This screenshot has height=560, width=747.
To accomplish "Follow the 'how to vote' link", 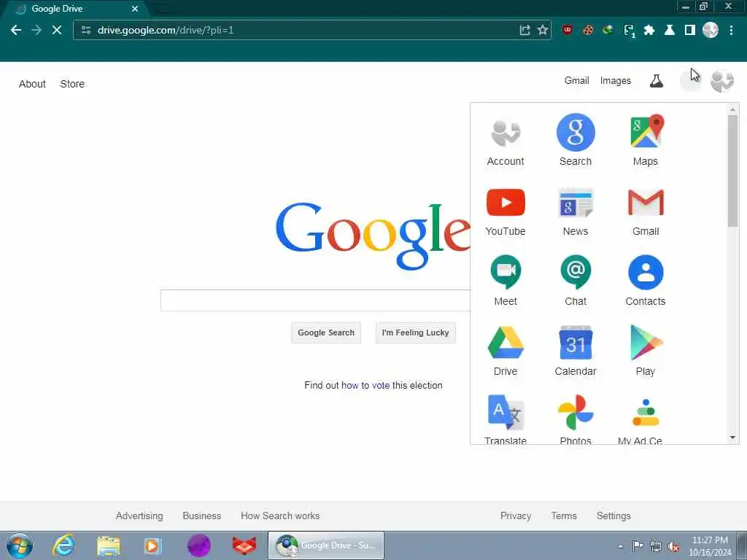I will pyautogui.click(x=365, y=385).
